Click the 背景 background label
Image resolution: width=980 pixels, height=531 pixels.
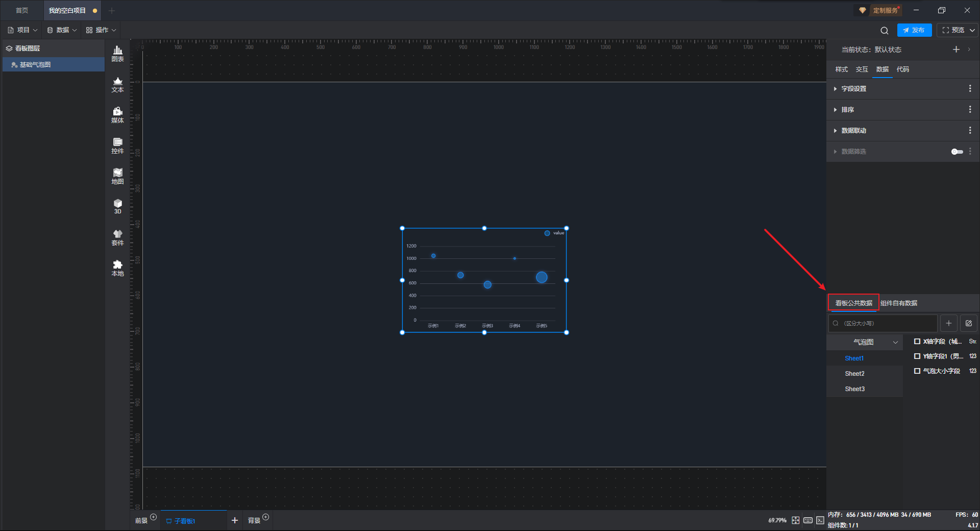254,521
